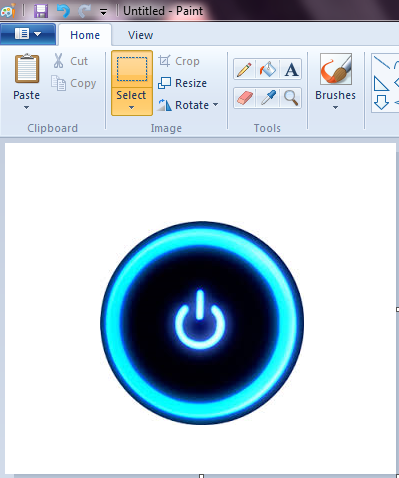Open the Resize dialog button

point(182,83)
